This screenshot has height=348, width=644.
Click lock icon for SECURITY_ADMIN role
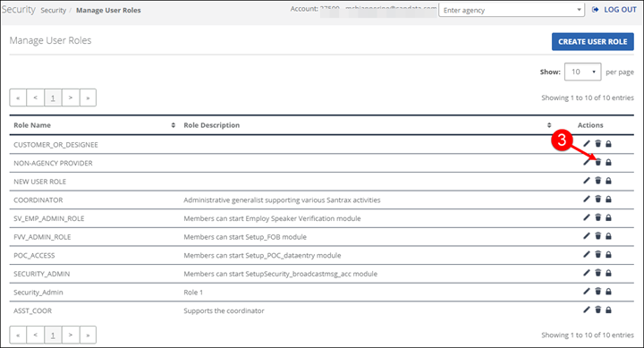coord(609,273)
